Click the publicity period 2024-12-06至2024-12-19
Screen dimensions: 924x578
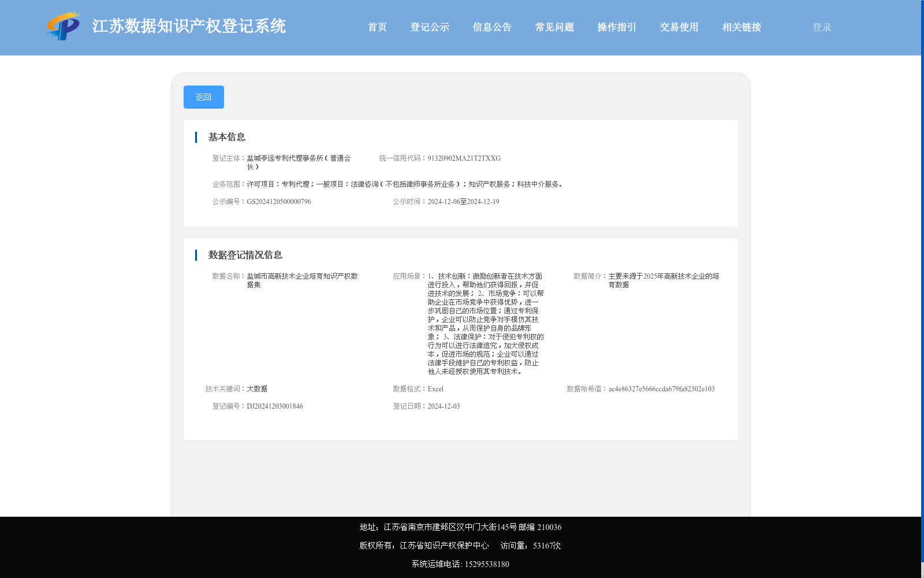tap(463, 202)
